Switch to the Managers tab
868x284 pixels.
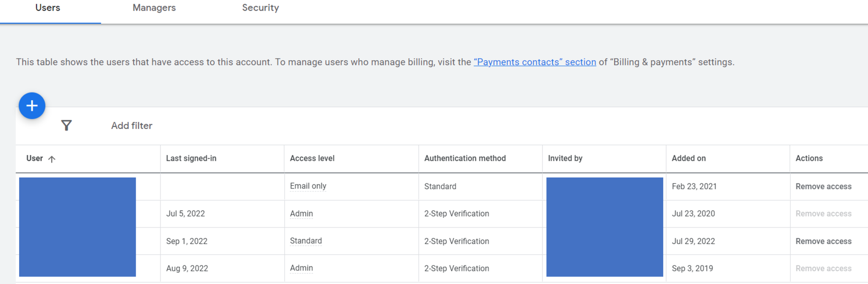click(154, 8)
